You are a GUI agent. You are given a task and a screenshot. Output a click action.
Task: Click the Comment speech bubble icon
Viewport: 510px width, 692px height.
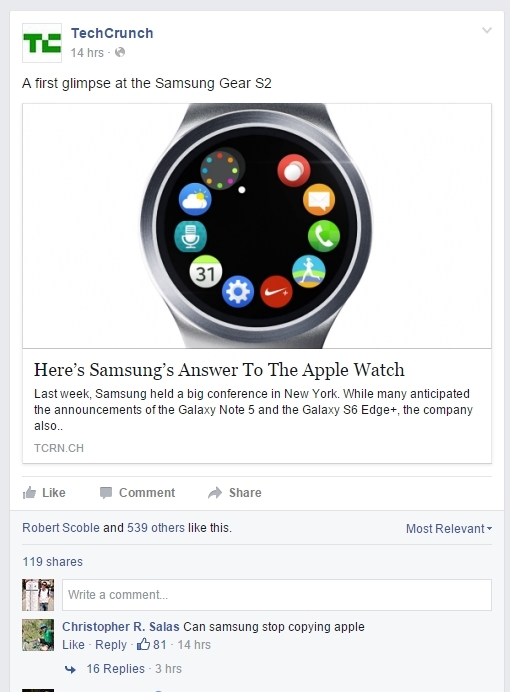click(x=105, y=493)
